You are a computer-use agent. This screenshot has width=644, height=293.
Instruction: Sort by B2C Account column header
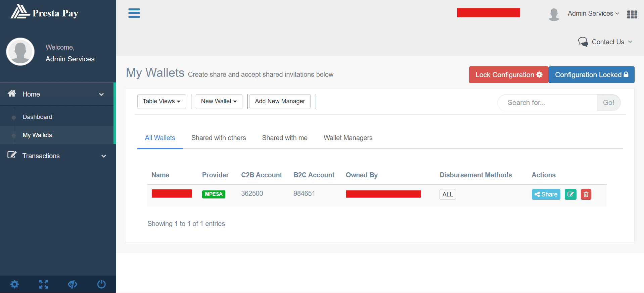pos(314,175)
